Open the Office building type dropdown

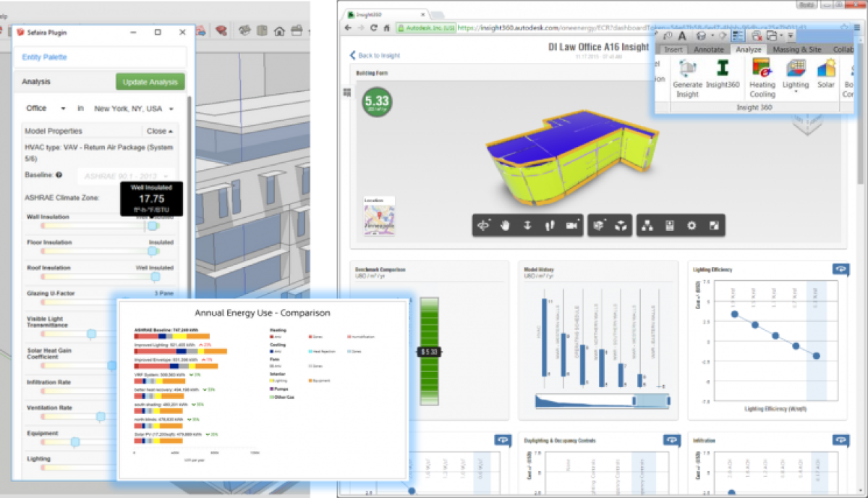point(46,108)
